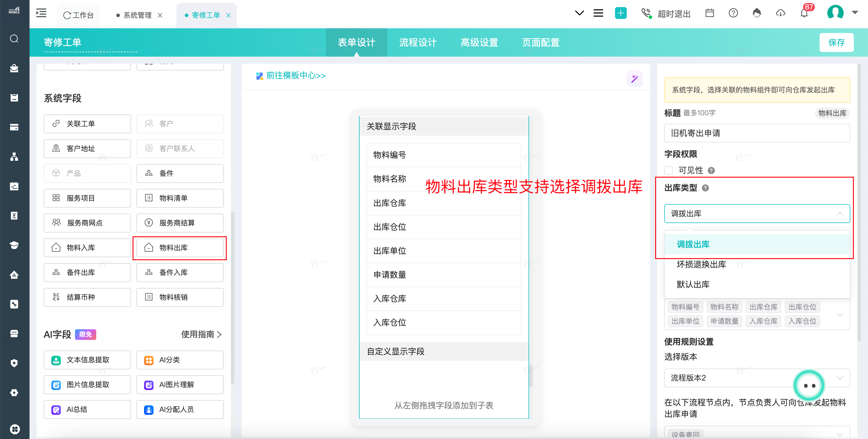Image resolution: width=868 pixels, height=439 pixels.
Task: Open the help question mark icon
Action: (x=733, y=13)
